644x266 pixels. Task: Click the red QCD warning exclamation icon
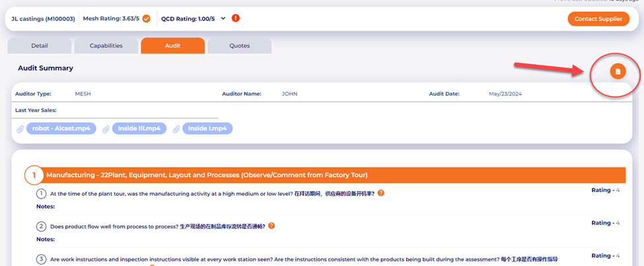point(236,19)
